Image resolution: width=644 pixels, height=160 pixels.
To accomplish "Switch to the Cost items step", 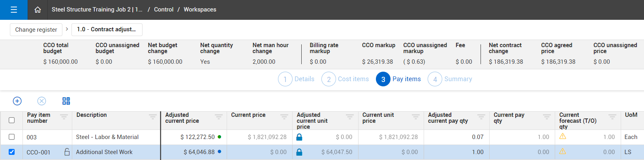I will coord(345,79).
